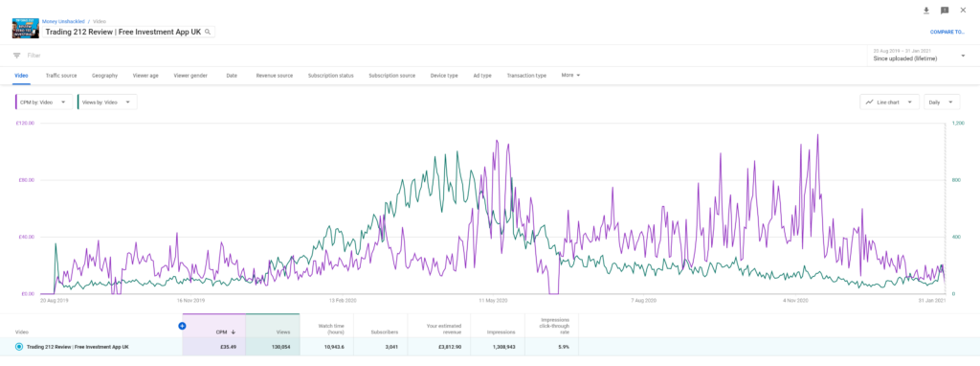The image size is (980, 366).
Task: Click the 4 Nov 2020 axis label
Action: click(x=795, y=300)
